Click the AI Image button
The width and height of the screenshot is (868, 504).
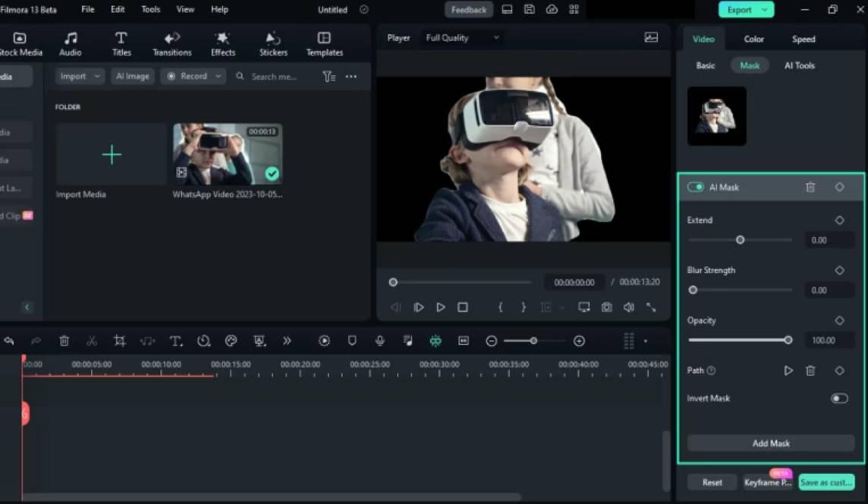click(x=132, y=77)
